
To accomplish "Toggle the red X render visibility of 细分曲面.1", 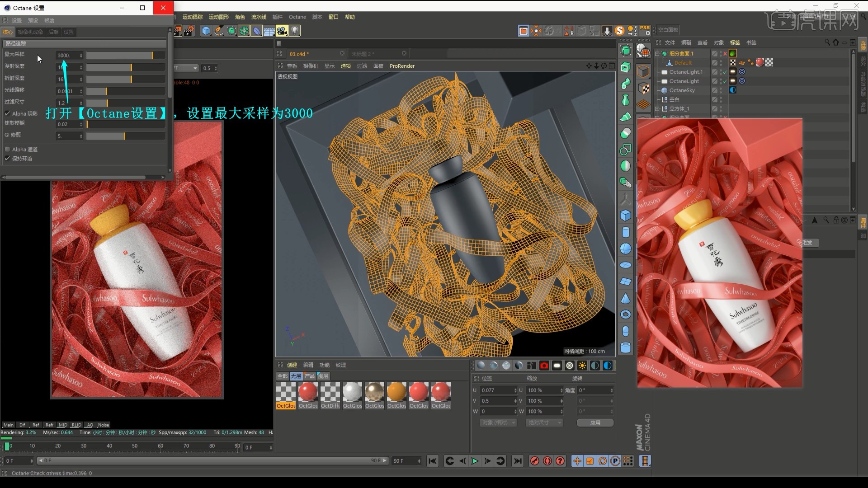I will coord(725,53).
